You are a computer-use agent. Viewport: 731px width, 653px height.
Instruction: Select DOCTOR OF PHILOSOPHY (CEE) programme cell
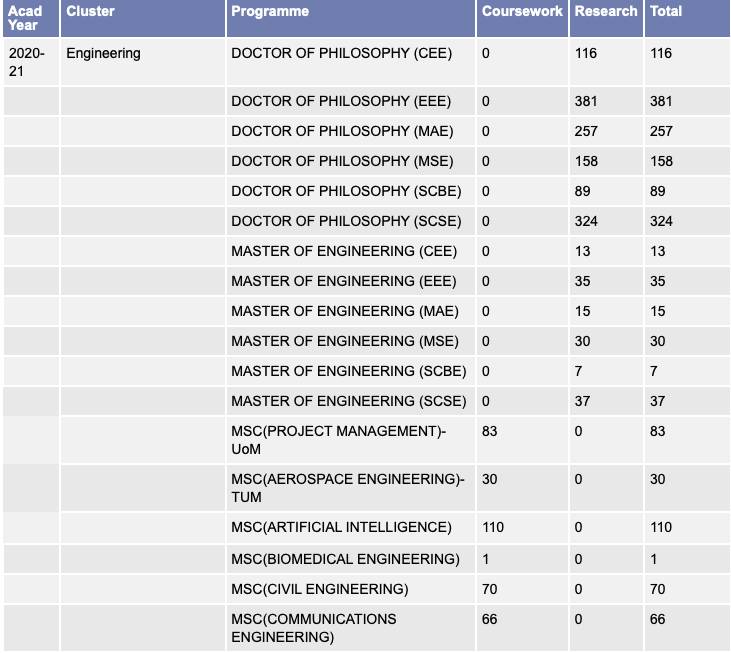[342, 54]
